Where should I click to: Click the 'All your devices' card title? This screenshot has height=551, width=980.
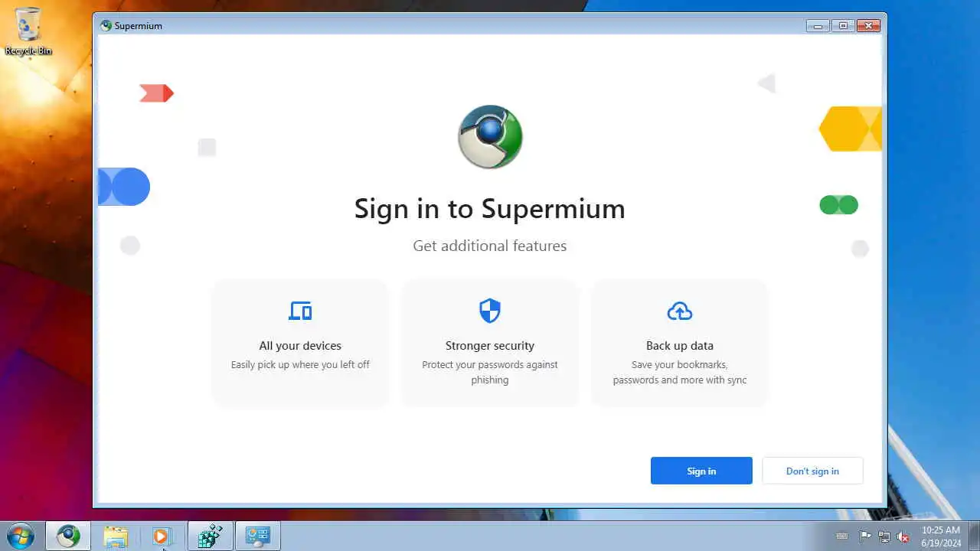point(300,346)
